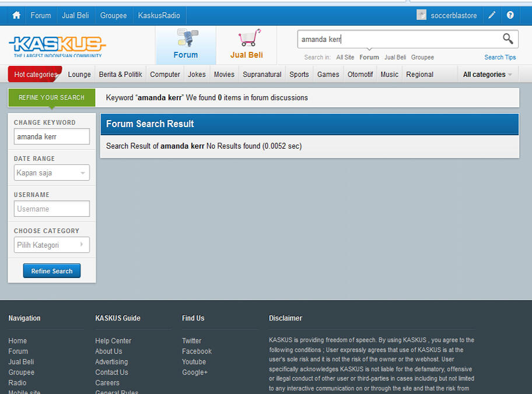Click the Forum speech bubble icon
This screenshot has width=532, height=394.
[x=187, y=38]
